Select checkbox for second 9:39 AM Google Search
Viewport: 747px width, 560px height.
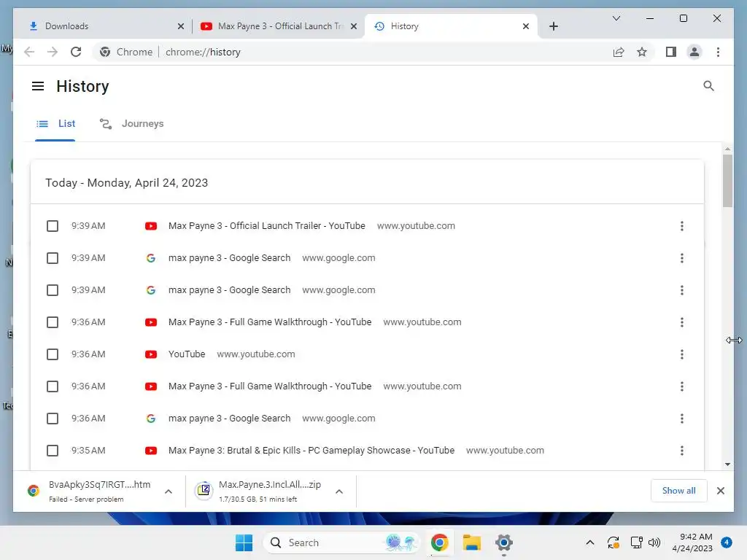click(53, 290)
